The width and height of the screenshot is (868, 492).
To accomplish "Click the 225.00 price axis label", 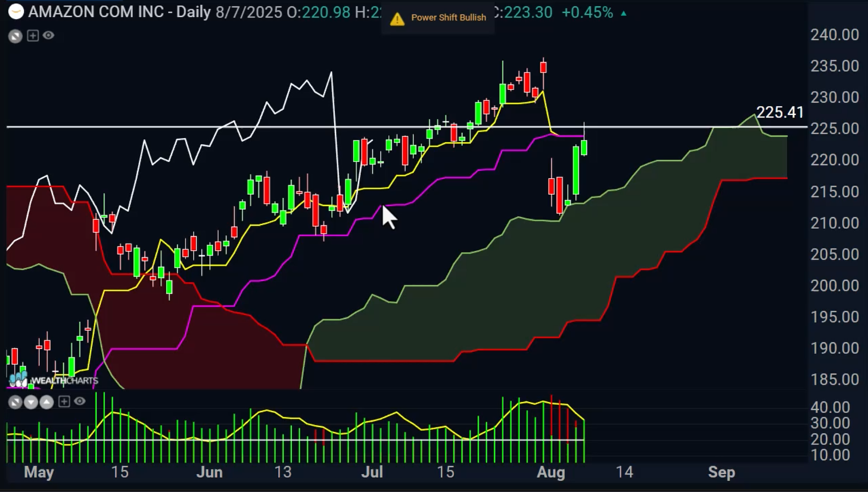I will coord(835,129).
